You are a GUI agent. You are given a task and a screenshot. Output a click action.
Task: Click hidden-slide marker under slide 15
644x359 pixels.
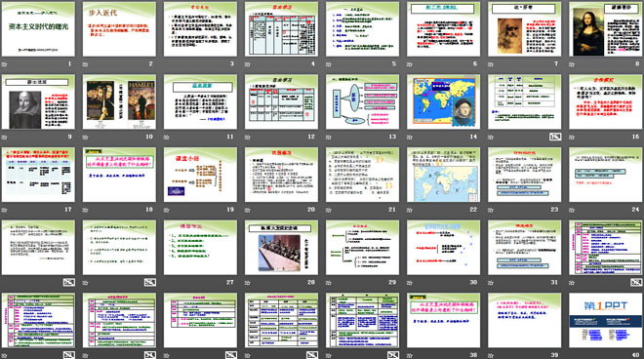555,137
